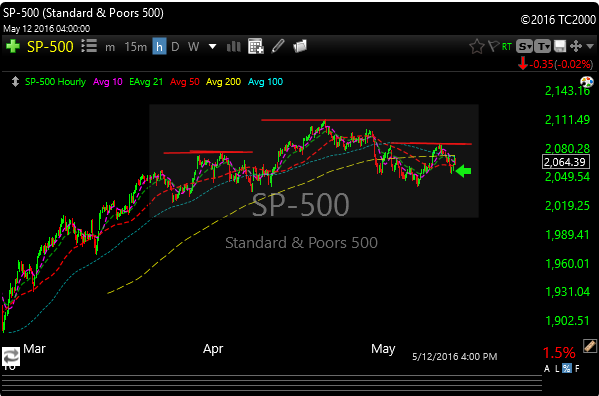Select the 'A' arithmetic scale option

click(x=547, y=369)
